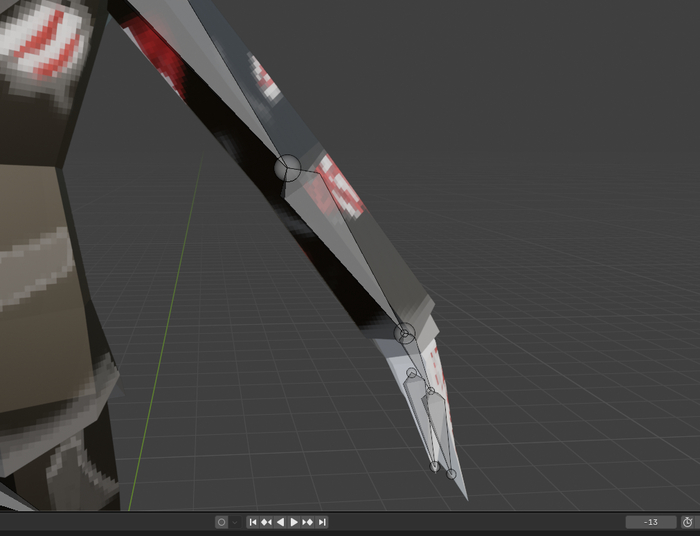
Task: Jump to previous keyframe
Action: 267,522
